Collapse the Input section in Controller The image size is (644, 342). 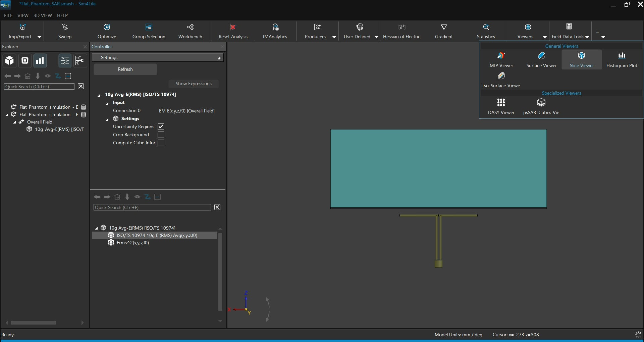pos(107,103)
